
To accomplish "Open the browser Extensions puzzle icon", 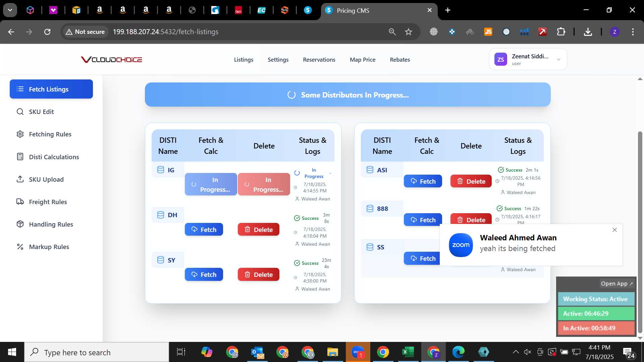I will (561, 32).
